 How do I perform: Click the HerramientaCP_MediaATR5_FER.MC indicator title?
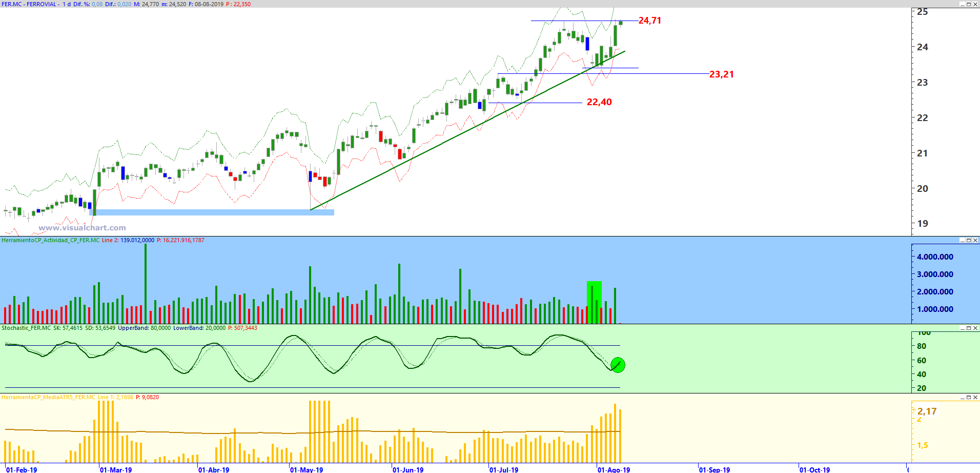point(48,397)
